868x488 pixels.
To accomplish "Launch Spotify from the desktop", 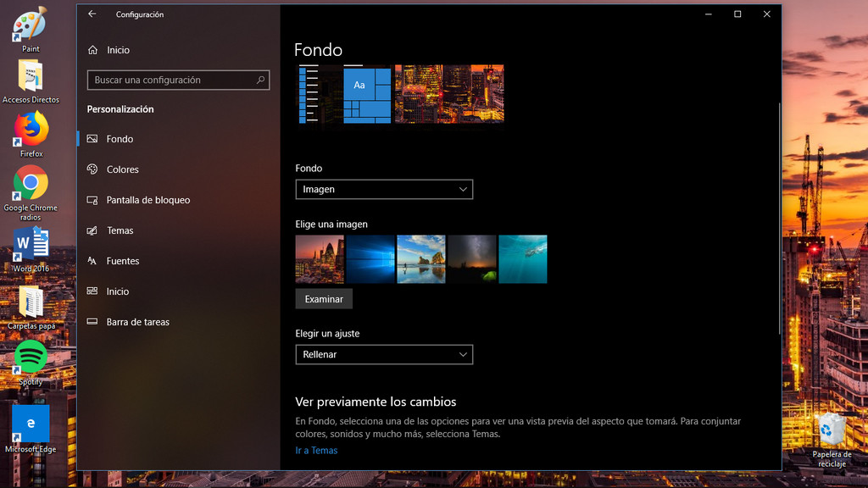I will point(30,356).
